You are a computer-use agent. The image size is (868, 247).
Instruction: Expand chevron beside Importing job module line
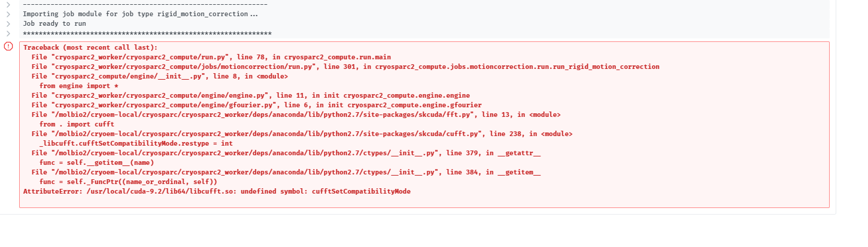[x=8, y=14]
